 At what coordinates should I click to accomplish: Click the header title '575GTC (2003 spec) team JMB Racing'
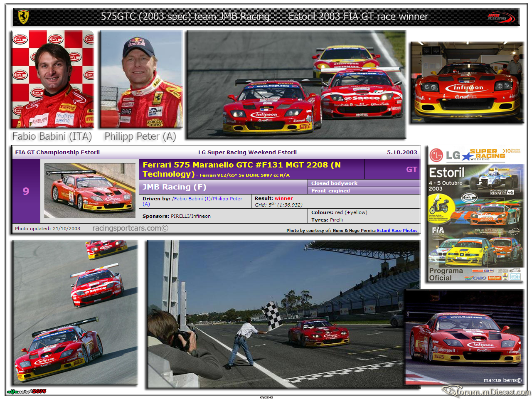coord(185,17)
